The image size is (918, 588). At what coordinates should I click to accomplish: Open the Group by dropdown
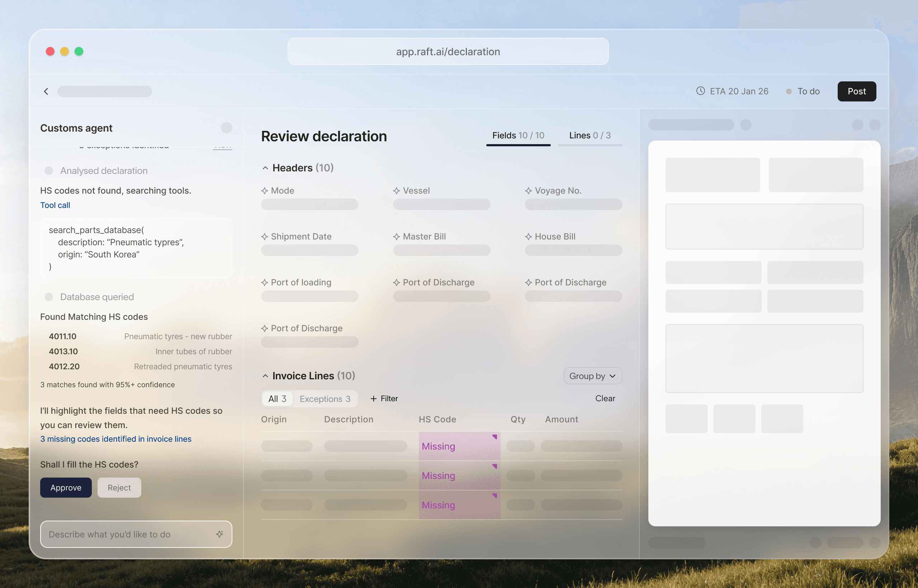(592, 376)
